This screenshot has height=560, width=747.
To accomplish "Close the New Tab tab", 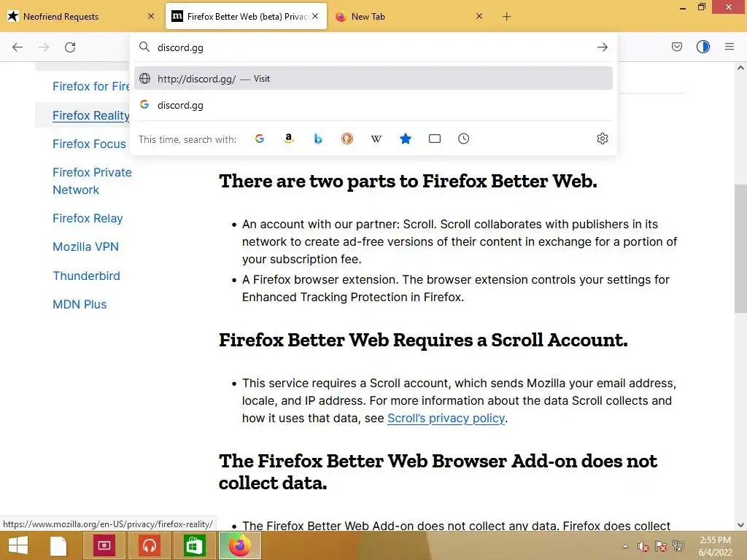I will [x=479, y=16].
